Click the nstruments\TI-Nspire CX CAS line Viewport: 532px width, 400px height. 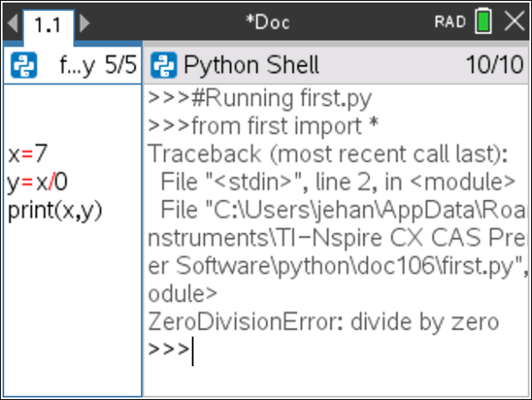click(x=337, y=238)
